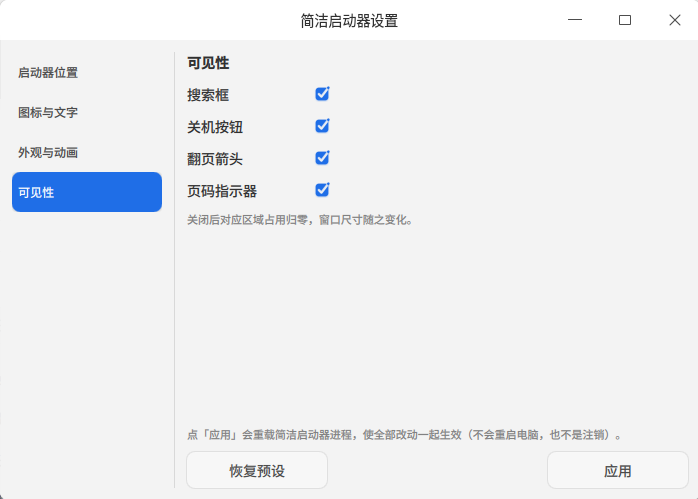Click the 翻页箭头 label text

215,159
